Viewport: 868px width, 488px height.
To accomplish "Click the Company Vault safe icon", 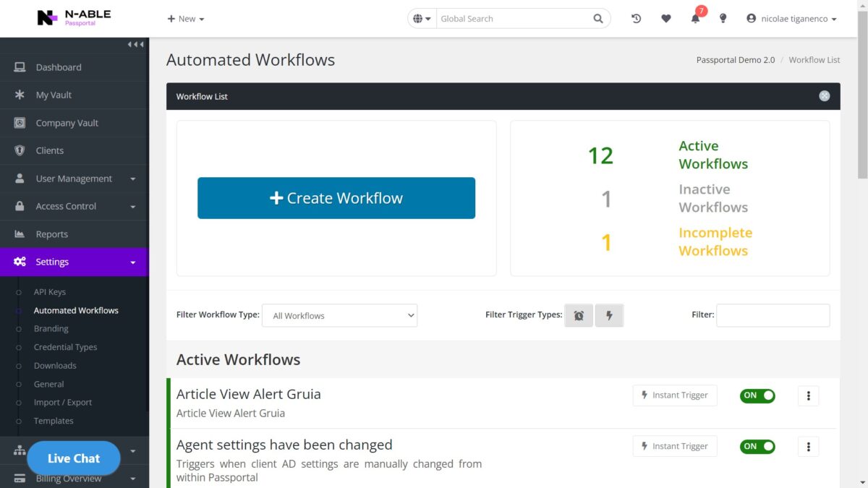I will point(20,123).
